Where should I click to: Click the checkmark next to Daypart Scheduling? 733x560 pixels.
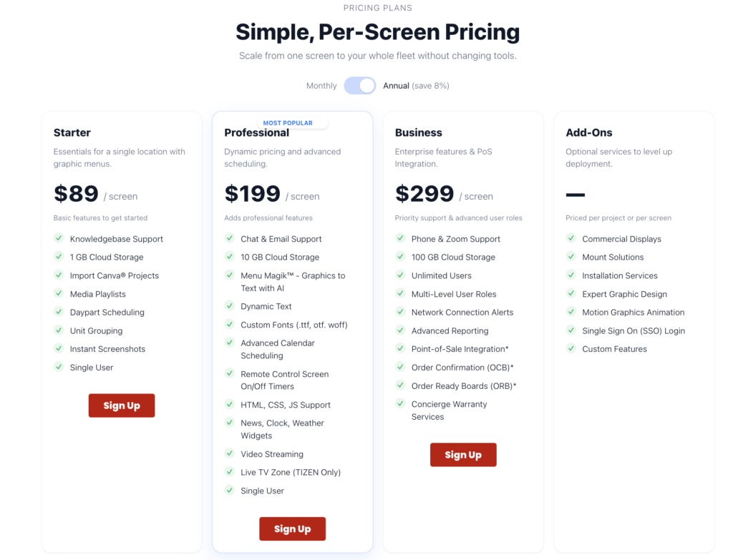click(59, 313)
